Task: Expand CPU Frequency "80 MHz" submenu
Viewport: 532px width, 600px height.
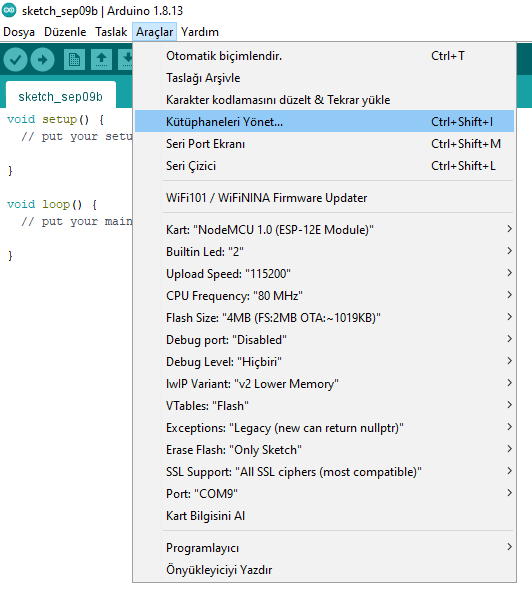Action: 324,296
